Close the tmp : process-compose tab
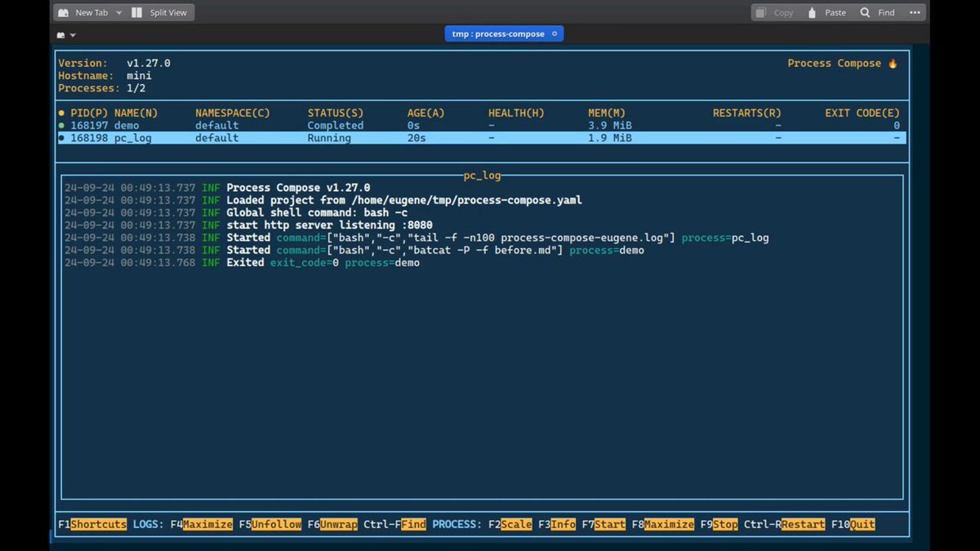This screenshot has width=980, height=551. [555, 34]
